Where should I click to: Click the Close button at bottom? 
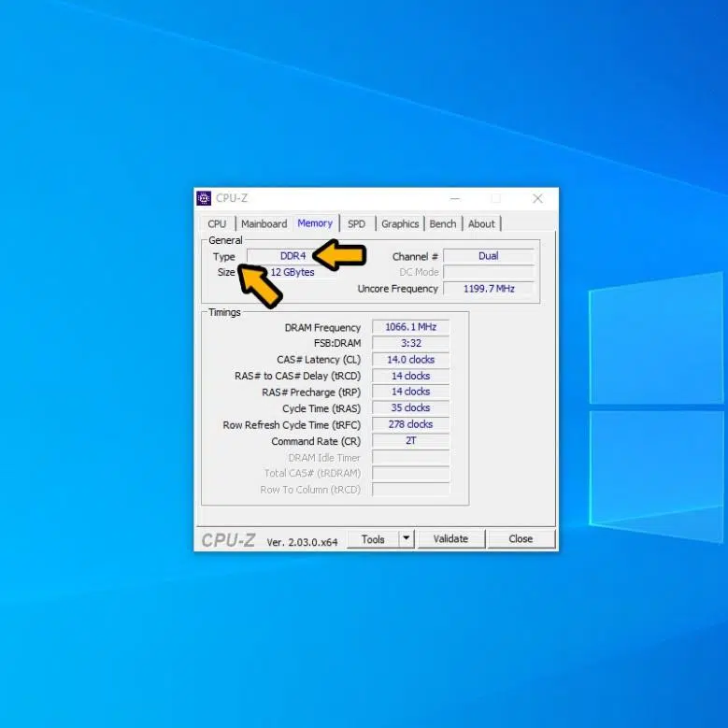[521, 538]
